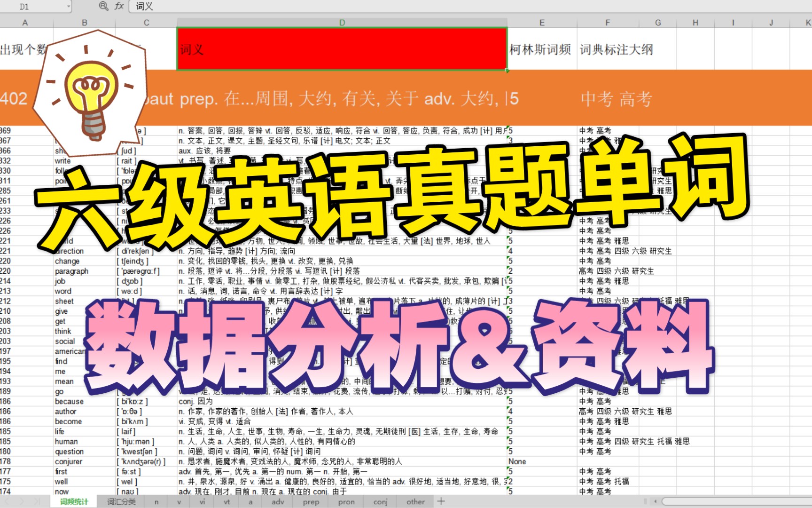The image size is (812, 508).
Task: Select the word cell 'because'
Action: [x=85, y=401]
